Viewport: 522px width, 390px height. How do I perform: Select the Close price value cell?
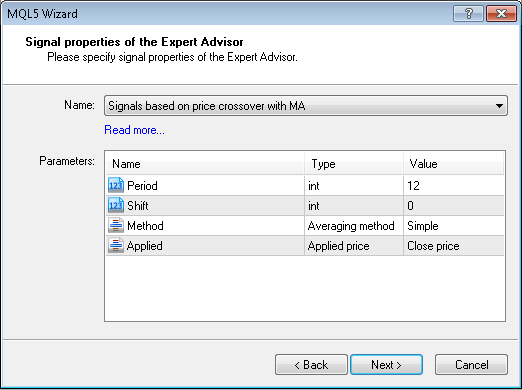click(x=453, y=246)
